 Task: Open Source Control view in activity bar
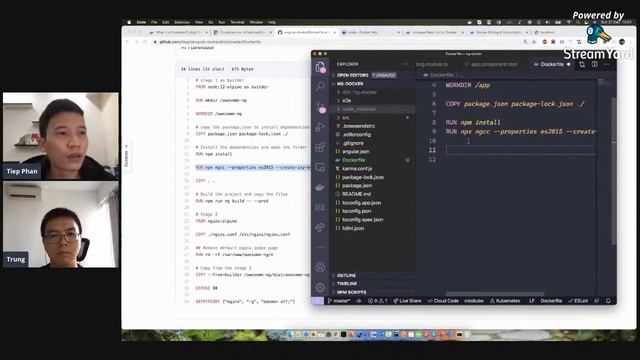click(321, 107)
